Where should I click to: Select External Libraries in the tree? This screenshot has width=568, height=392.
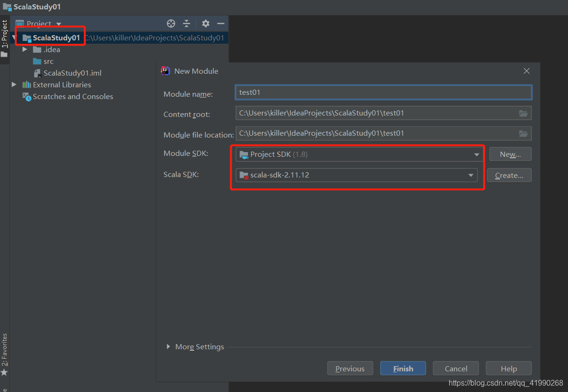pyautogui.click(x=62, y=85)
